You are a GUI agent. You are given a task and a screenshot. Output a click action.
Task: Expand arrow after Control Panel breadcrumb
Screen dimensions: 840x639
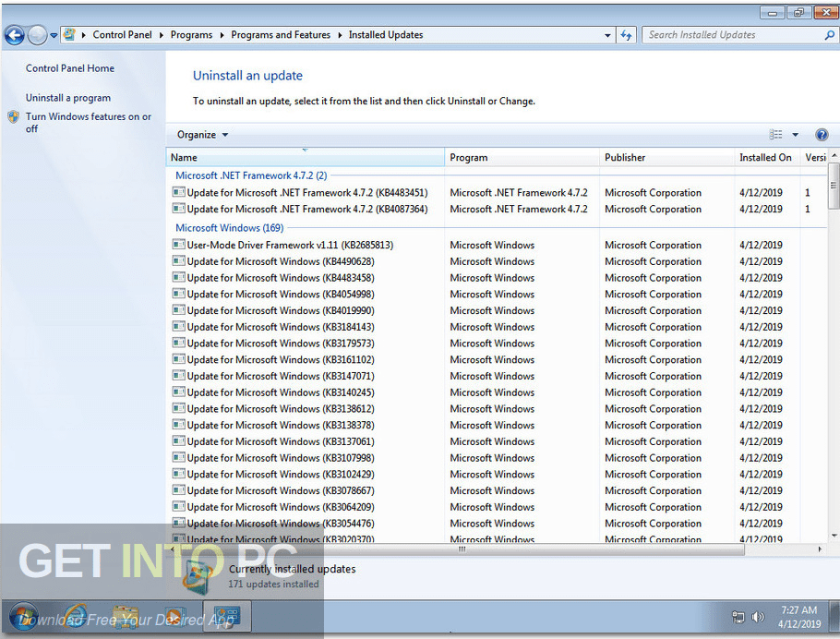coord(162,35)
